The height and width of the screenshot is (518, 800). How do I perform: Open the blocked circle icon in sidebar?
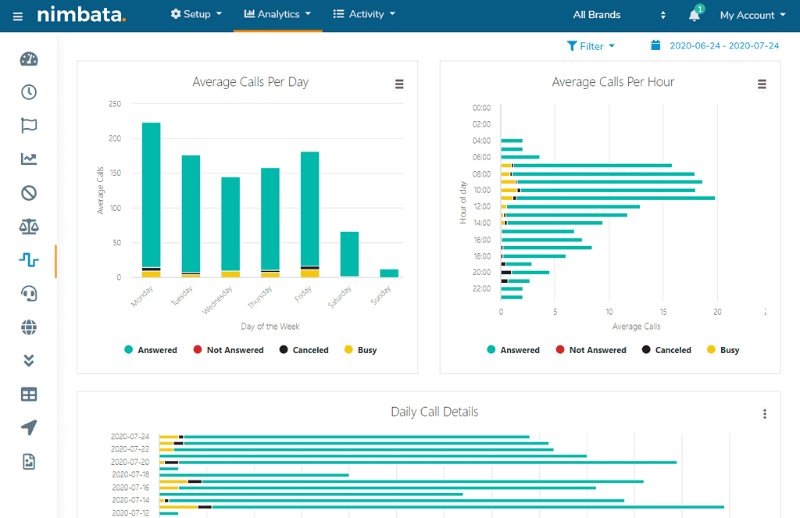(29, 193)
